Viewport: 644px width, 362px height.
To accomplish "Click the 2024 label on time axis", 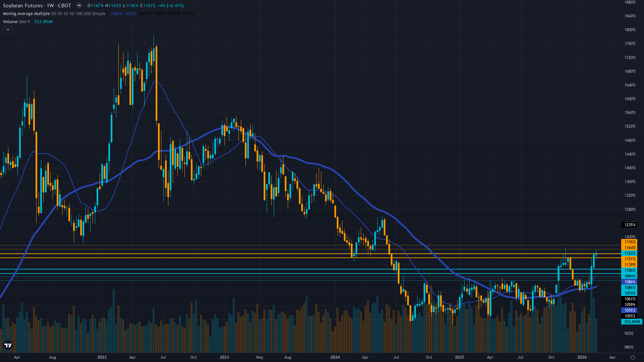I will (335, 357).
